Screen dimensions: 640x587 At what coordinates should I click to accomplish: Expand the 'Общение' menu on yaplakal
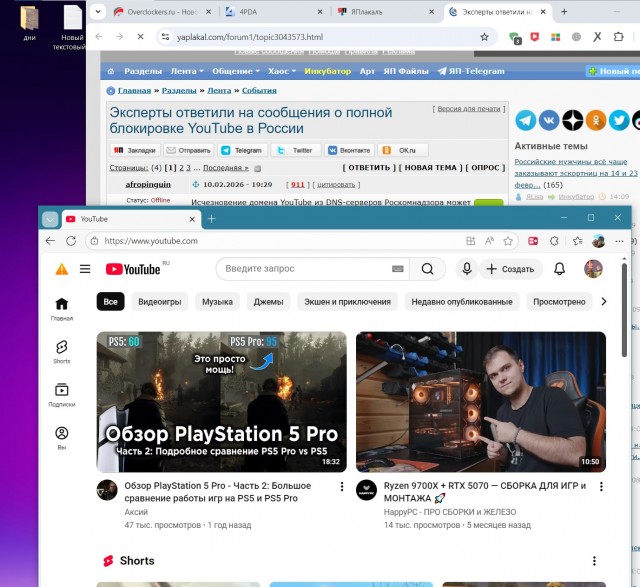point(236,71)
